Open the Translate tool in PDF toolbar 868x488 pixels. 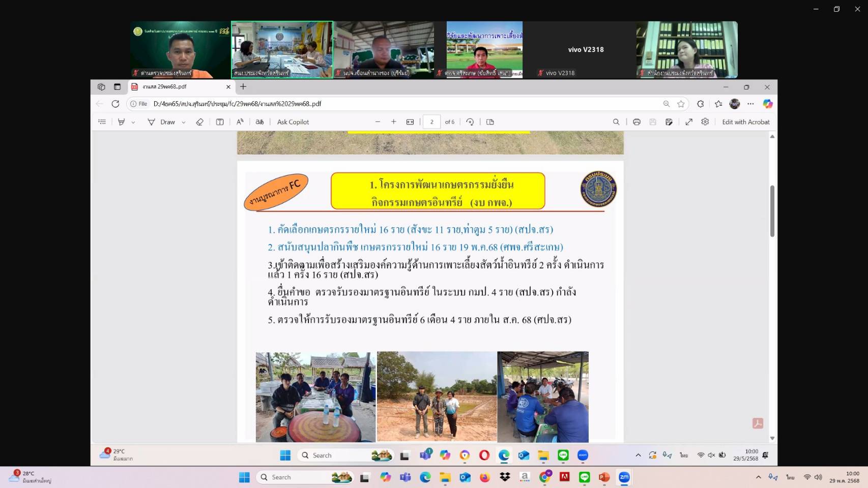259,122
